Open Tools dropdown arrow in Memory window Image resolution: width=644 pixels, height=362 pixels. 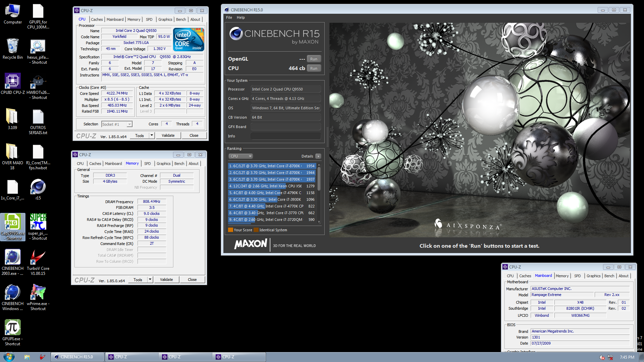point(150,280)
